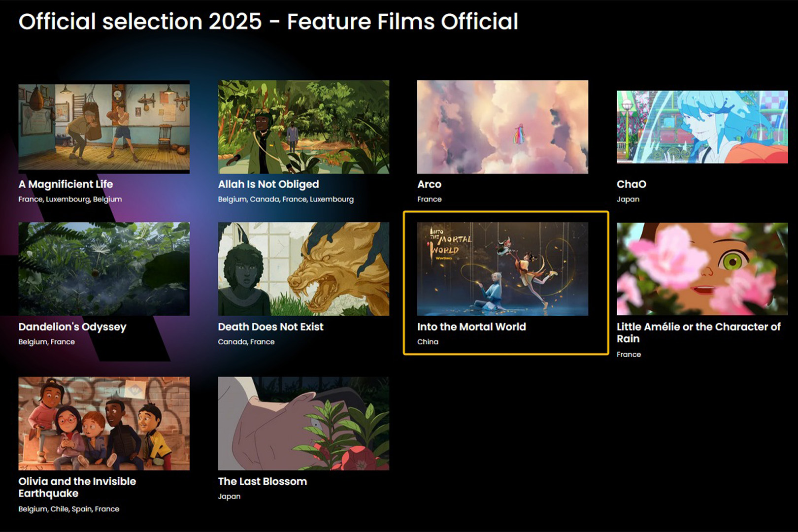Open the ChaO film thumbnail image

click(x=702, y=127)
